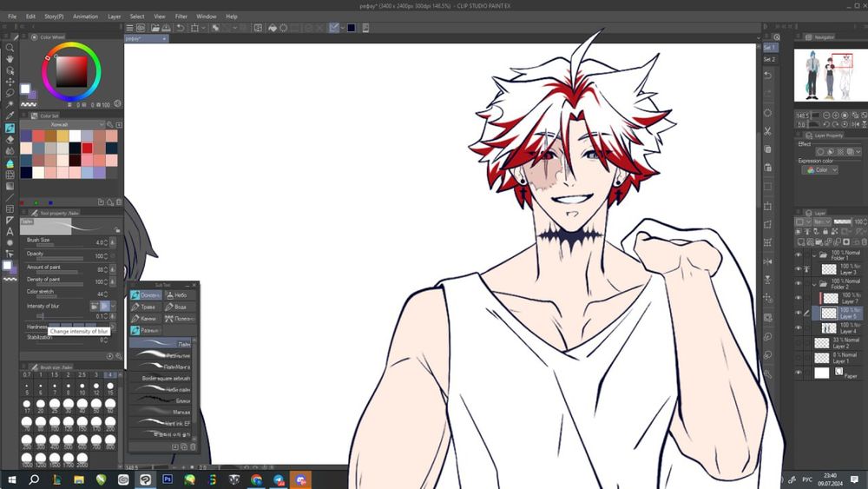The width and height of the screenshot is (868, 489).
Task: Click the Undo icon in command bar
Action: pos(181,28)
